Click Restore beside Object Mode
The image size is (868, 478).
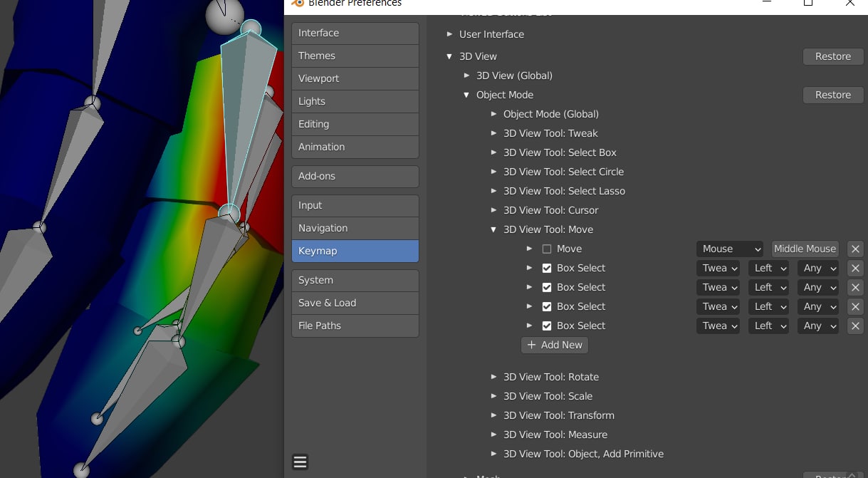coord(833,95)
